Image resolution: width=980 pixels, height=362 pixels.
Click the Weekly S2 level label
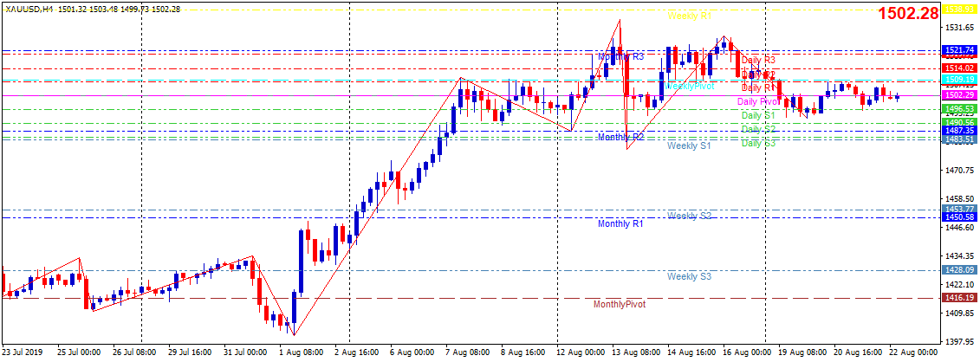689,216
